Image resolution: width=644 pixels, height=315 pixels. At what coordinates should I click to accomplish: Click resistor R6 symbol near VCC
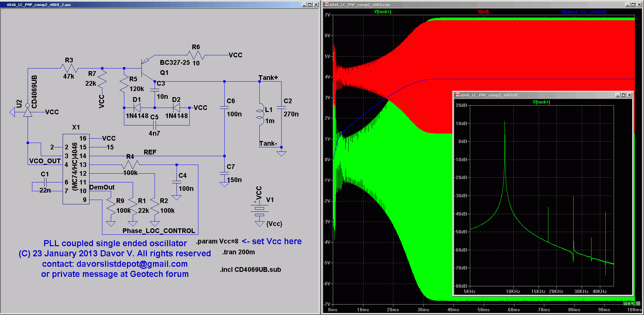tap(196, 55)
